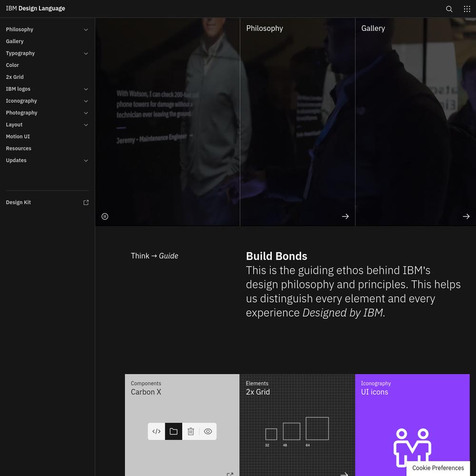
Task: Click the folder icon in Carbon X card
Action: click(174, 431)
